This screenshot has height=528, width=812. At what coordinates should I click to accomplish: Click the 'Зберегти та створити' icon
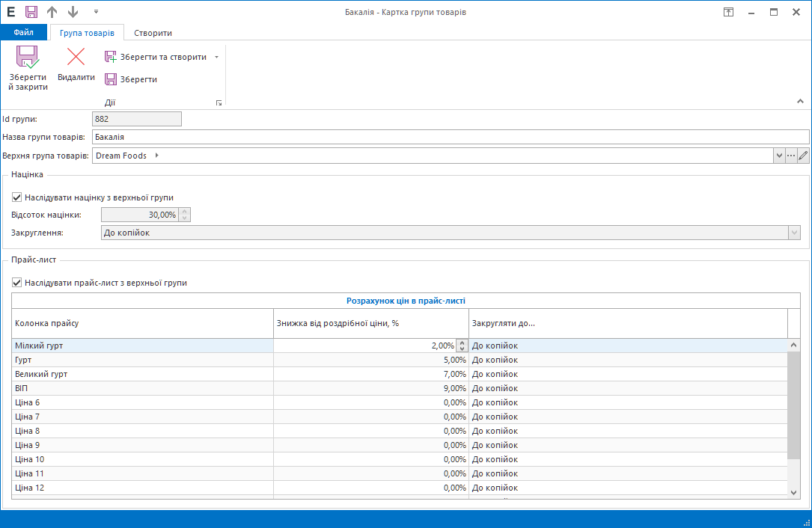pyautogui.click(x=111, y=57)
